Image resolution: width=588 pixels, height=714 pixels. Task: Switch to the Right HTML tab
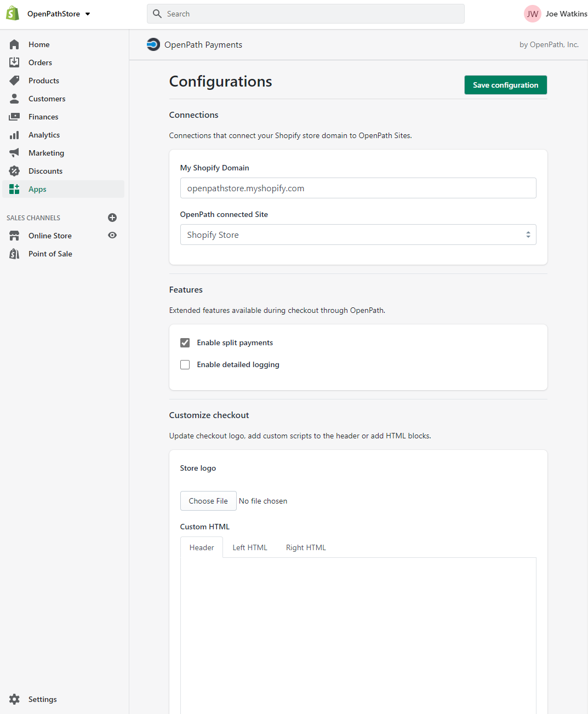[306, 547]
